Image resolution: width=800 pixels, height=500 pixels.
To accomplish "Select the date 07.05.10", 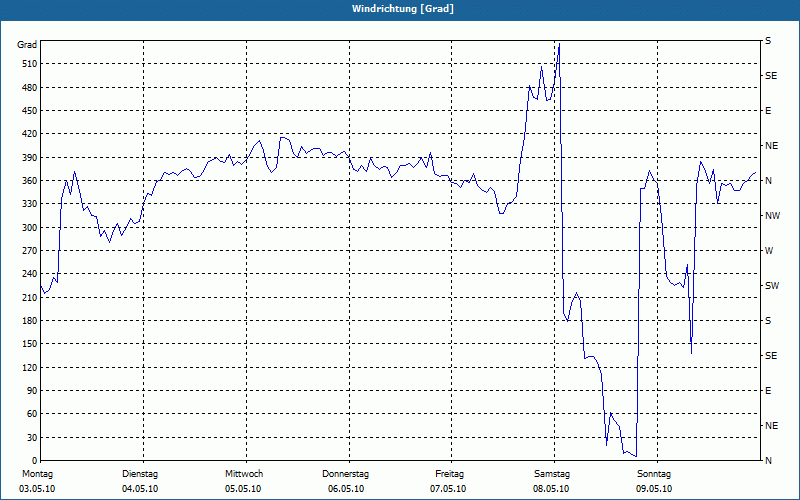I will pos(448,489).
